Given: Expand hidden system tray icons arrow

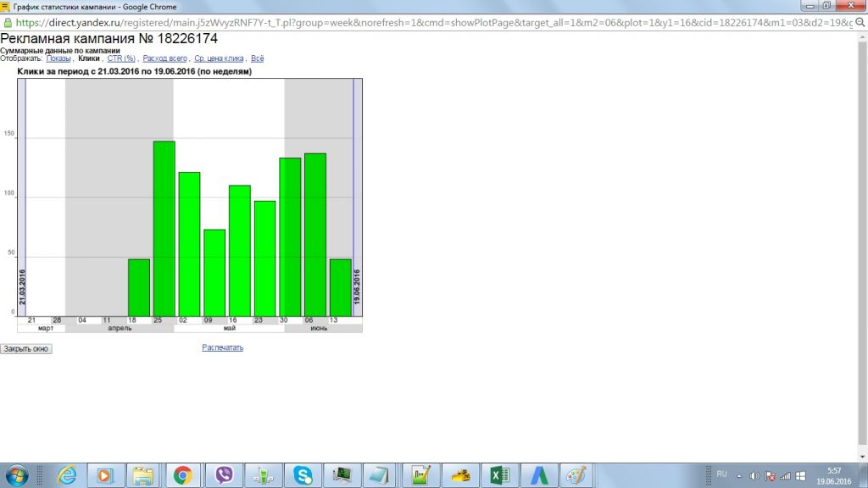Looking at the screenshot, I should coord(739,475).
